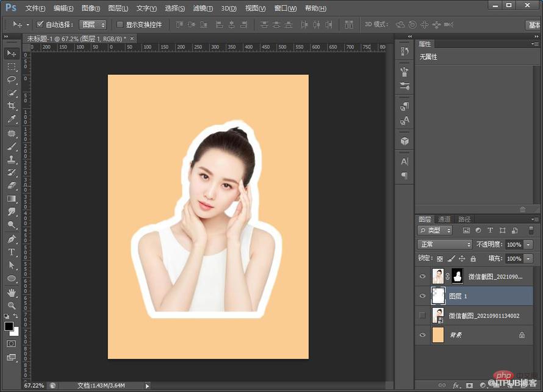Select the Horizontal Type tool
The image size is (543, 392).
pyautogui.click(x=12, y=252)
